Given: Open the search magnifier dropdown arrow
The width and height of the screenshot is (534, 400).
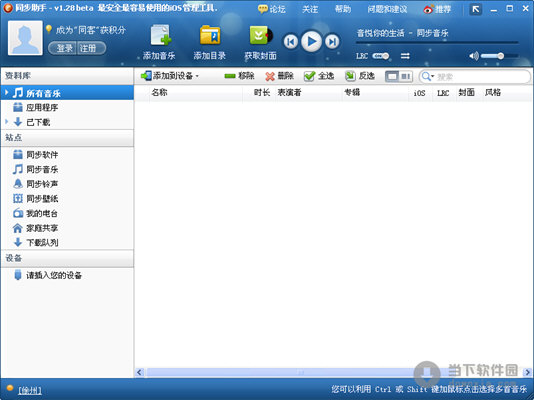Looking at the screenshot, I should click(x=433, y=76).
